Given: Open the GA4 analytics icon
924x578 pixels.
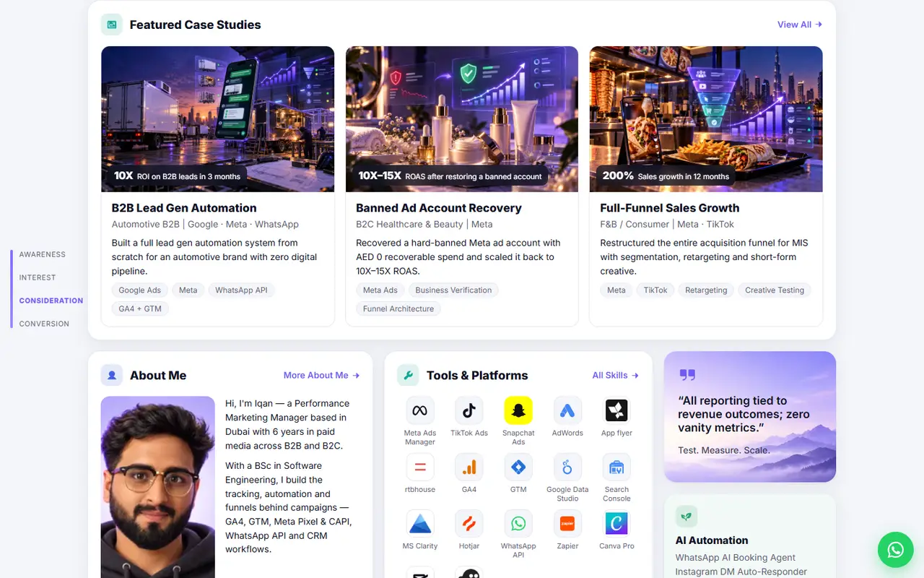Looking at the screenshot, I should point(469,467).
